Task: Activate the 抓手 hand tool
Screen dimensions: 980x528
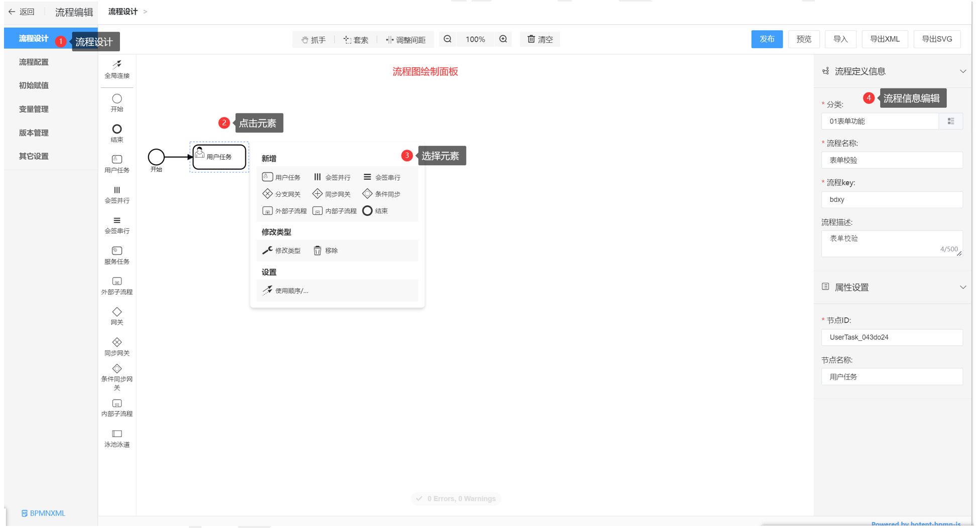Action: click(x=313, y=40)
